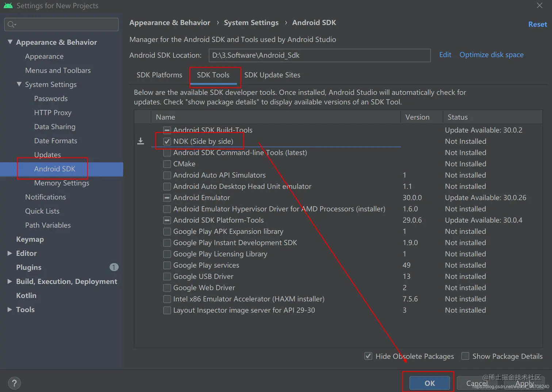The image size is (552, 392).
Task: Click Edit link for SDK location
Action: pyautogui.click(x=445, y=55)
